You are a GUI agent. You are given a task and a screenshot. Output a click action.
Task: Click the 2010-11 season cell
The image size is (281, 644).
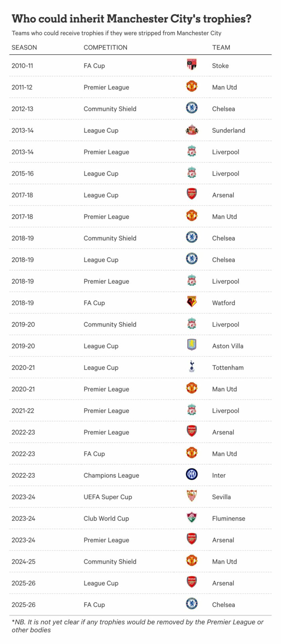22,66
